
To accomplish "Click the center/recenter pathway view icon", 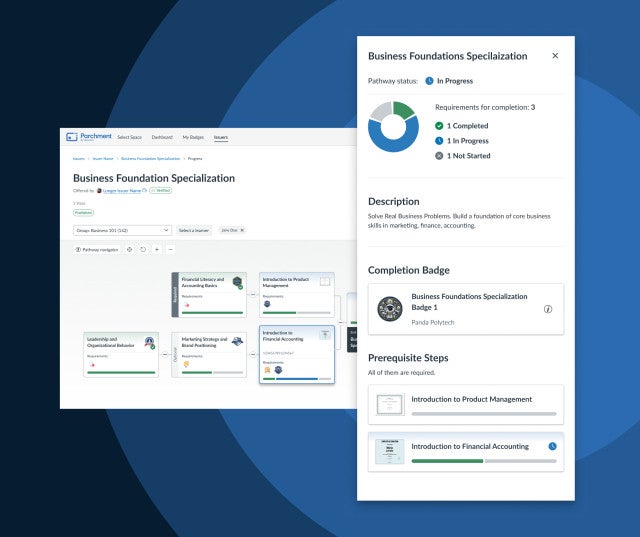I will (129, 249).
